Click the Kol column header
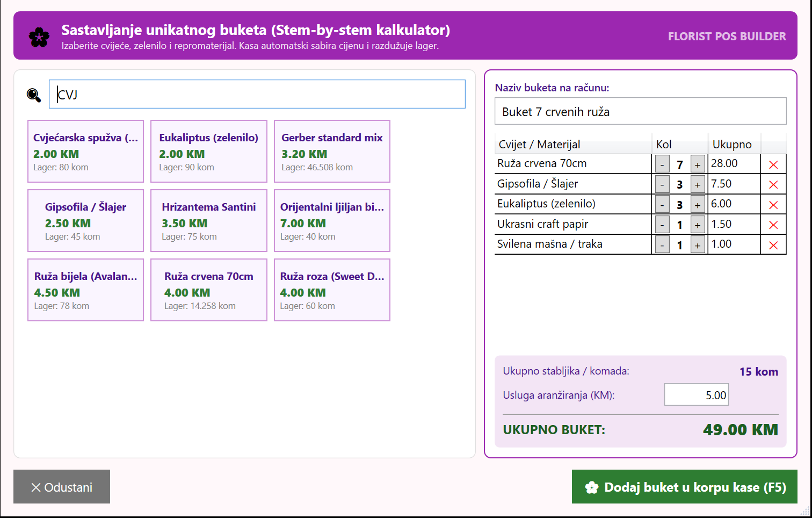The width and height of the screenshot is (812, 518). pyautogui.click(x=679, y=144)
